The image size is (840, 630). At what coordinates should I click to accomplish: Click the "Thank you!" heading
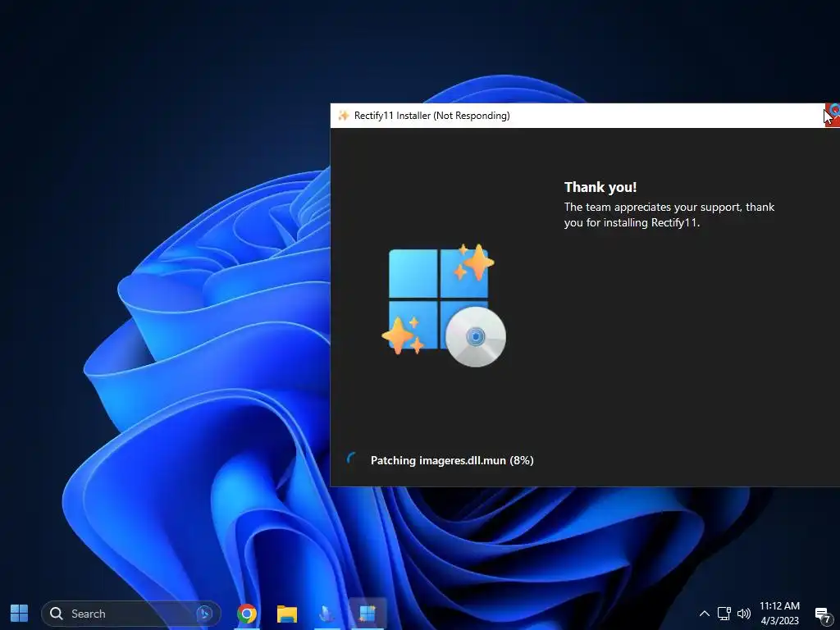coord(600,187)
